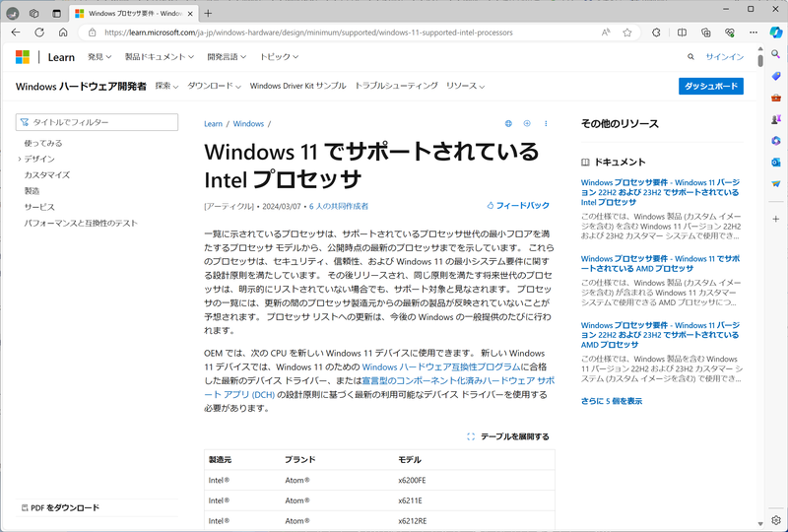Click the フィードバック button
The height and width of the screenshot is (532, 788).
[518, 206]
